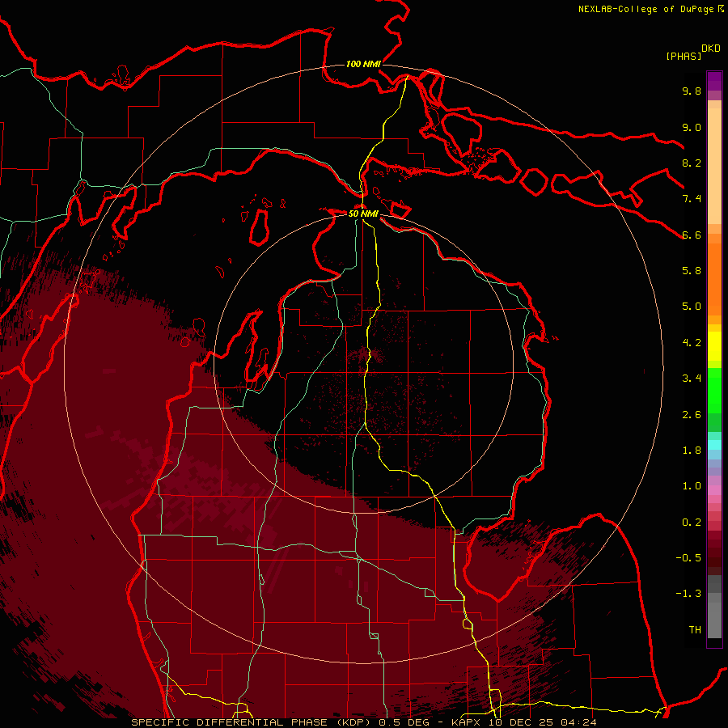The image size is (728, 728).
Task: Select the 5.0 scale value
Action: pyautogui.click(x=692, y=307)
